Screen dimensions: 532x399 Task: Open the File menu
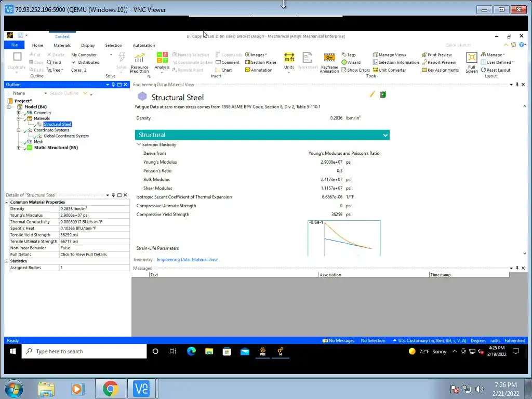click(x=14, y=45)
